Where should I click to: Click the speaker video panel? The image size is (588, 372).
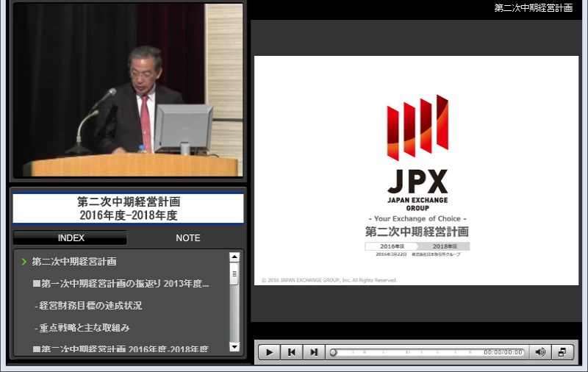click(x=128, y=90)
